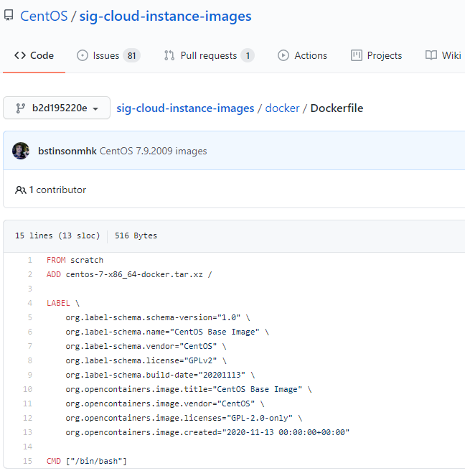Click the contributors people icon
This screenshot has width=465, height=476.
[x=21, y=190]
